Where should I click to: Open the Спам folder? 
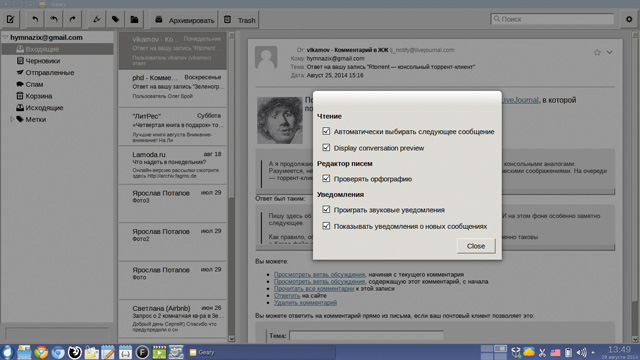coord(57,84)
